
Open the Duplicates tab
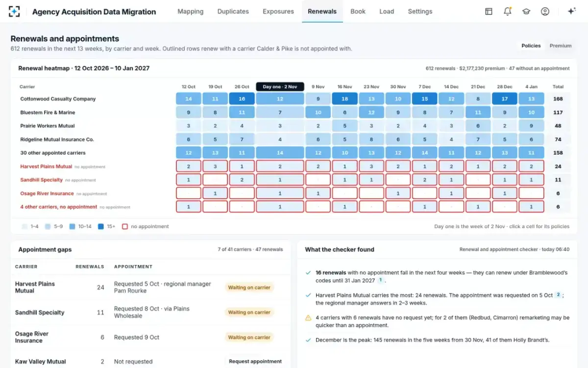click(233, 11)
